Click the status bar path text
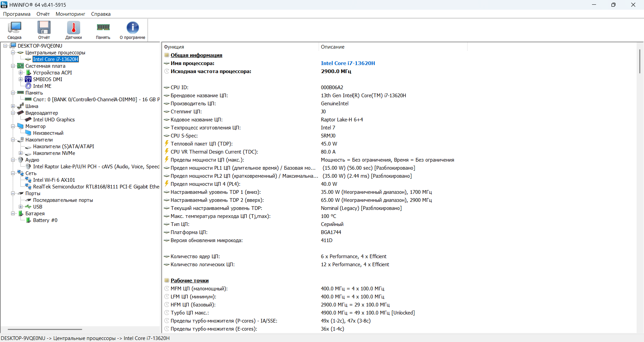This screenshot has width=644, height=342. coord(85,338)
